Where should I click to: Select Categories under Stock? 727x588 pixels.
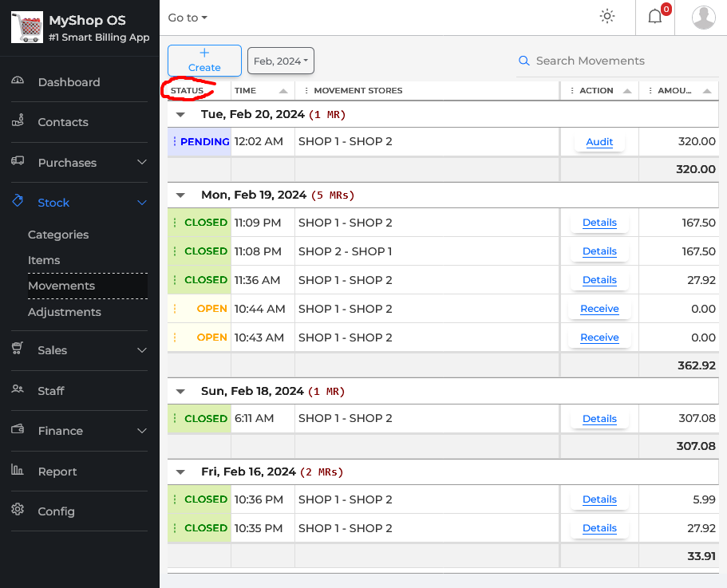coord(58,235)
